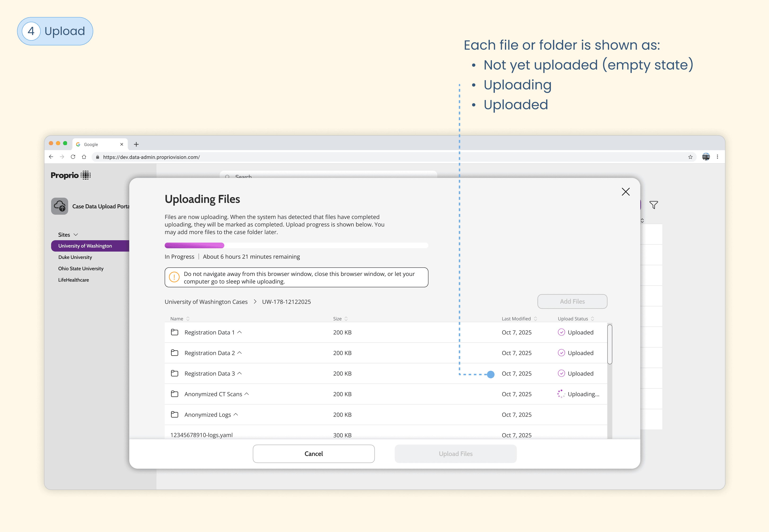Collapse the Sites list chevron
Viewport: 769px width, 532px height.
(x=76, y=235)
